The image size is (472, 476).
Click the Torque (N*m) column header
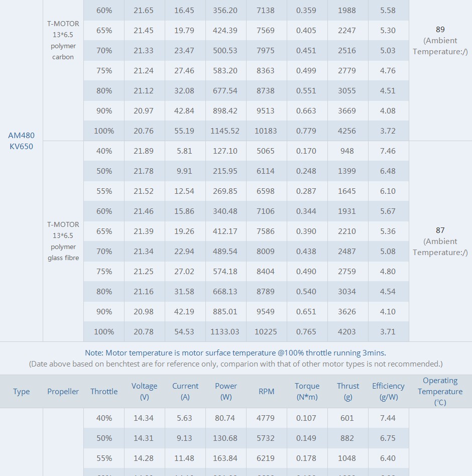[307, 391]
